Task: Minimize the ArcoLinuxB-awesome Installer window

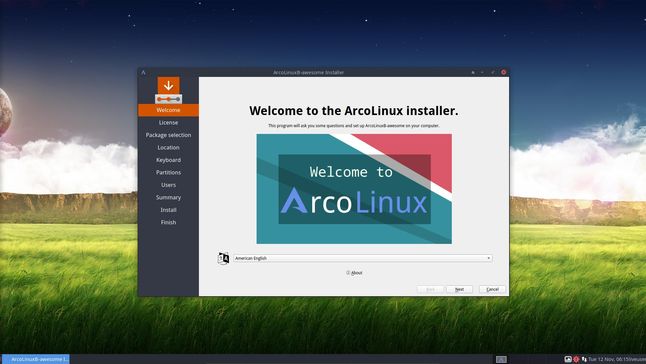Action: click(x=482, y=72)
